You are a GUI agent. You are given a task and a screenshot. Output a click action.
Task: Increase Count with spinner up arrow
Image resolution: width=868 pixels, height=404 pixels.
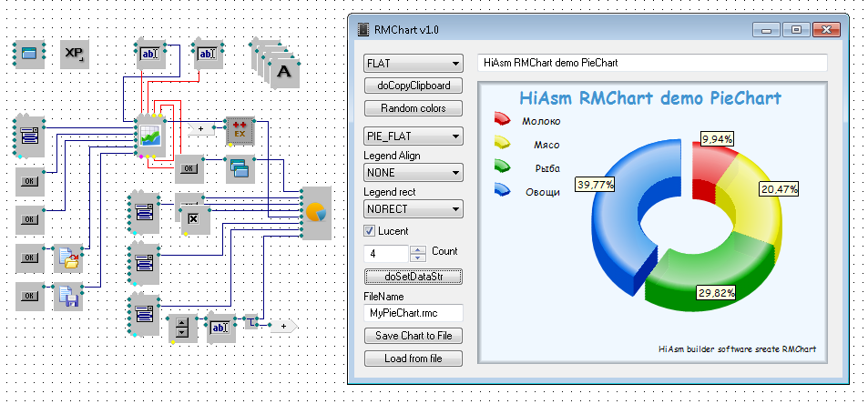(x=417, y=249)
